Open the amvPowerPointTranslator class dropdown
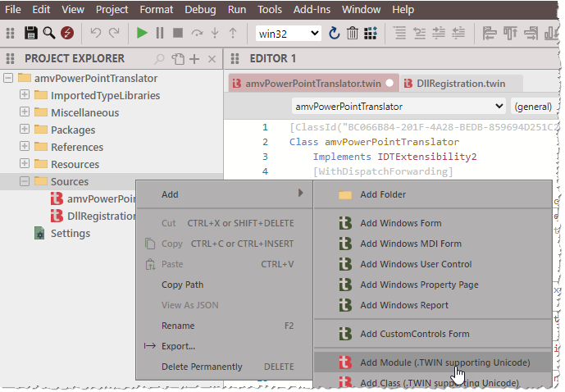565x392 pixels. coord(399,107)
